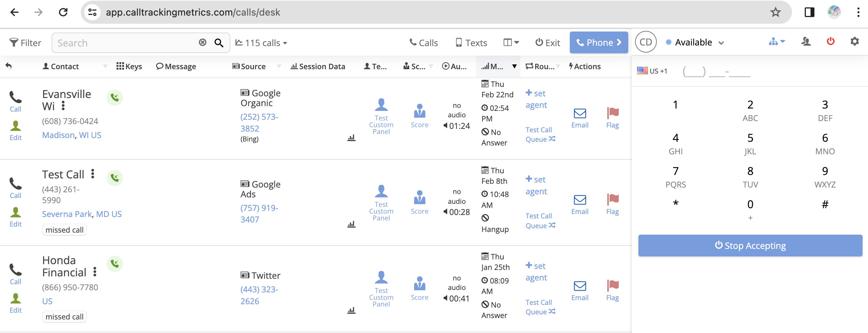Expand the Available status dropdown
This screenshot has height=333, width=868.
point(695,42)
